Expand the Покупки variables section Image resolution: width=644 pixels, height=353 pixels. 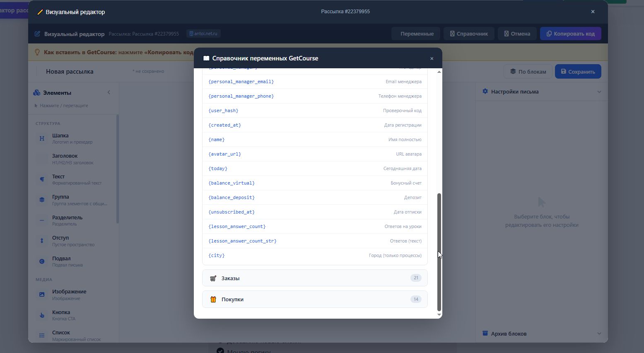(x=315, y=299)
